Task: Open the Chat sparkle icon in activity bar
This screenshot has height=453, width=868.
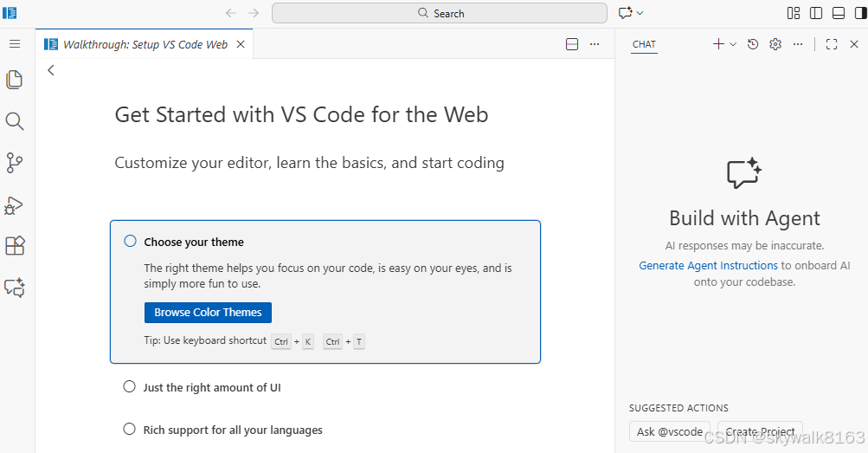Action: point(15,288)
